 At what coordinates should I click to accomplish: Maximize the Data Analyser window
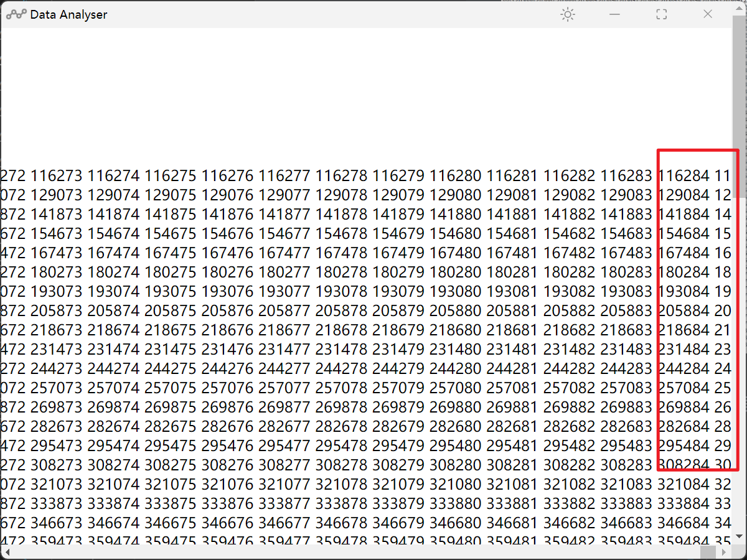click(662, 15)
